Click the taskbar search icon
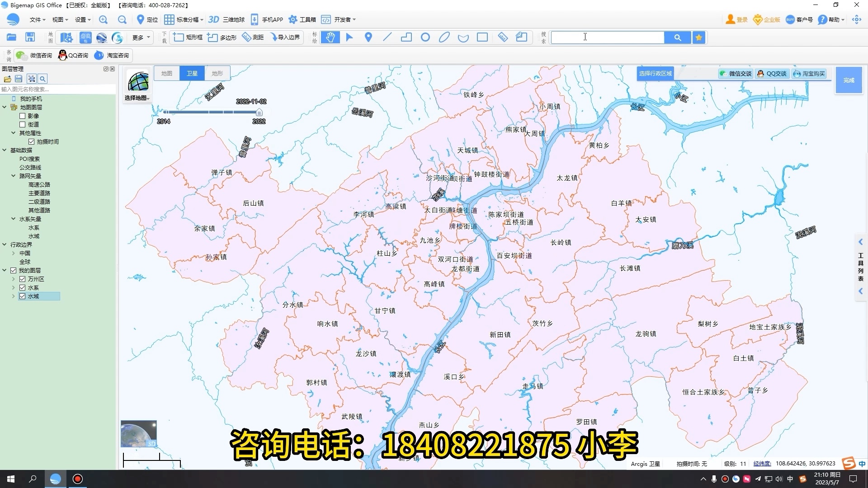Image resolution: width=868 pixels, height=488 pixels. (x=33, y=479)
